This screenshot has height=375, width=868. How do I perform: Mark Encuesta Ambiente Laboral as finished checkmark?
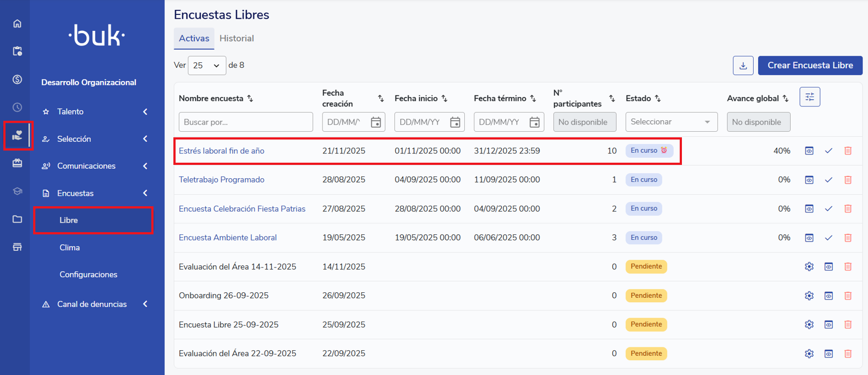(x=828, y=238)
